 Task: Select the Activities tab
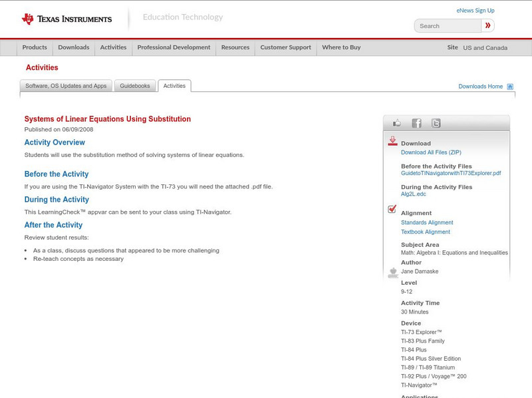pos(174,86)
